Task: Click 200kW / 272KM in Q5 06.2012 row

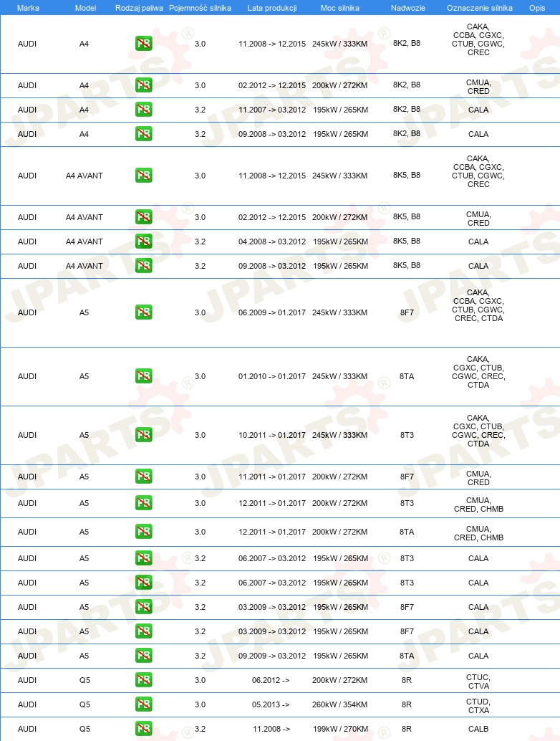Action: click(340, 680)
